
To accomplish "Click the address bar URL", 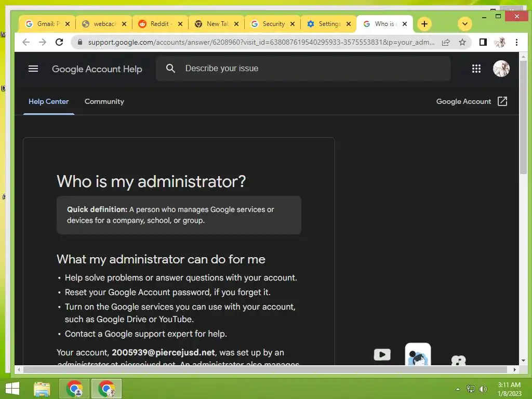I will click(x=261, y=42).
